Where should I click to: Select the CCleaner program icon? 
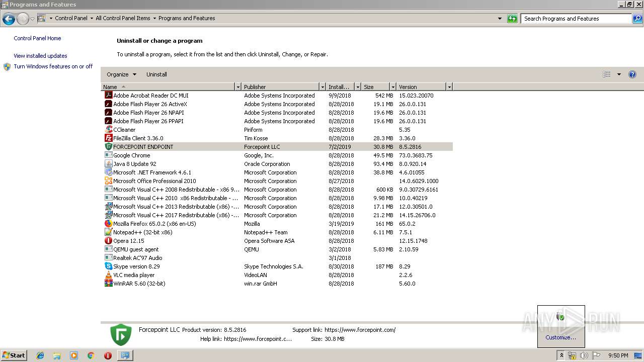(108, 129)
